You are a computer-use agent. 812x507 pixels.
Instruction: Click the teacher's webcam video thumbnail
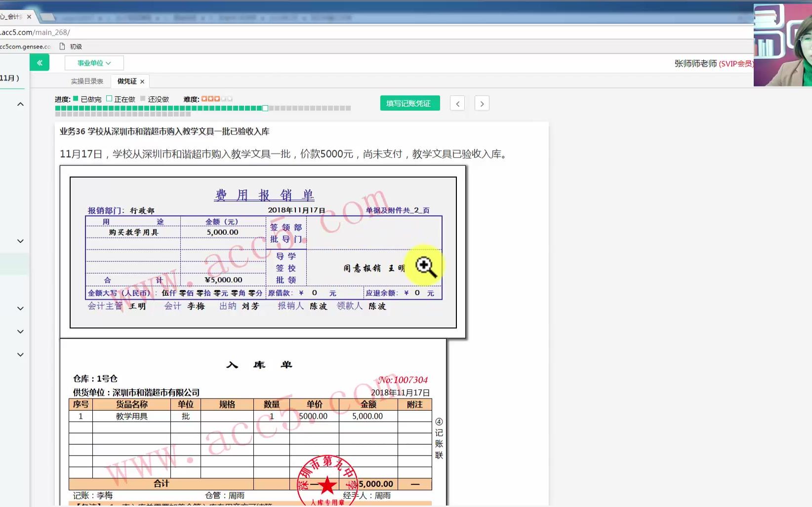pos(782,43)
